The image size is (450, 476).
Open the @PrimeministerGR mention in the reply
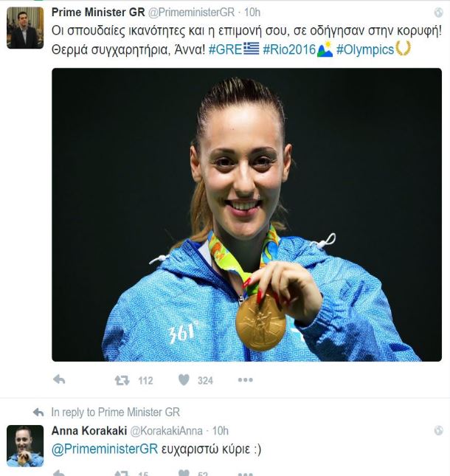105,449
